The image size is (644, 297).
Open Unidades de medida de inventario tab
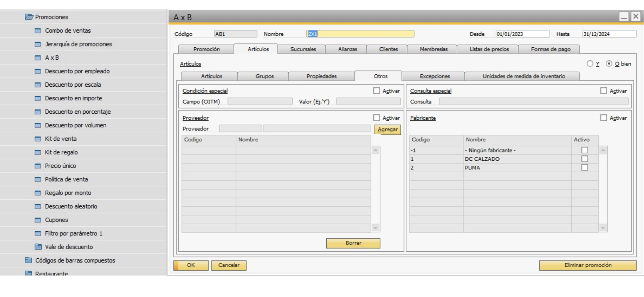point(524,76)
